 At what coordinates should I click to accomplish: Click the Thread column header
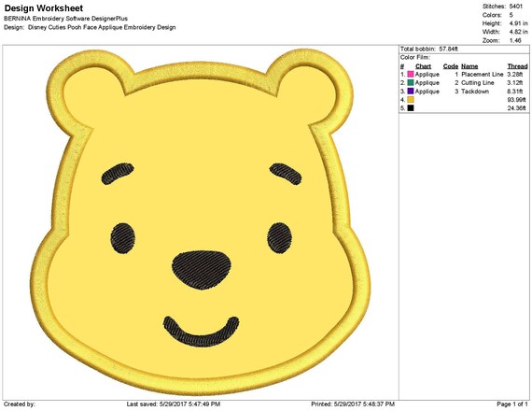click(x=517, y=66)
